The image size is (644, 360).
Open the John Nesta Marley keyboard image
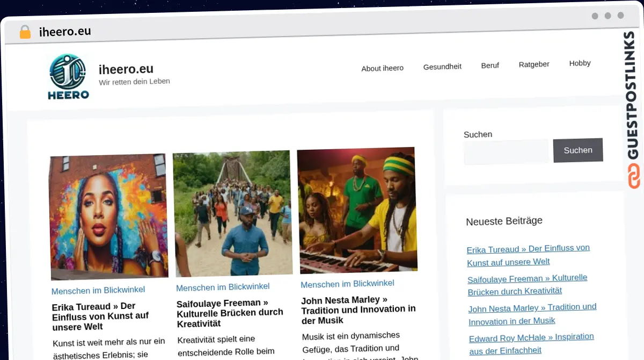(357, 210)
